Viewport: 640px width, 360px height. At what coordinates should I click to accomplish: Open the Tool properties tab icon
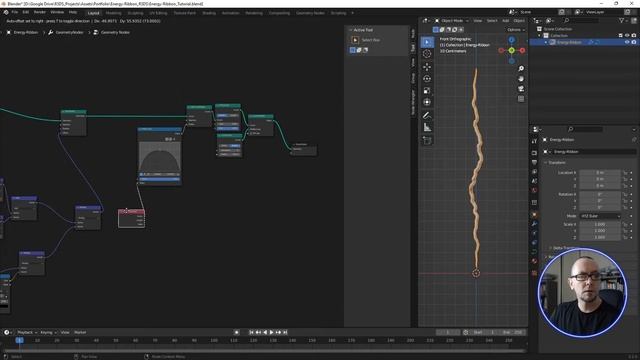click(534, 141)
